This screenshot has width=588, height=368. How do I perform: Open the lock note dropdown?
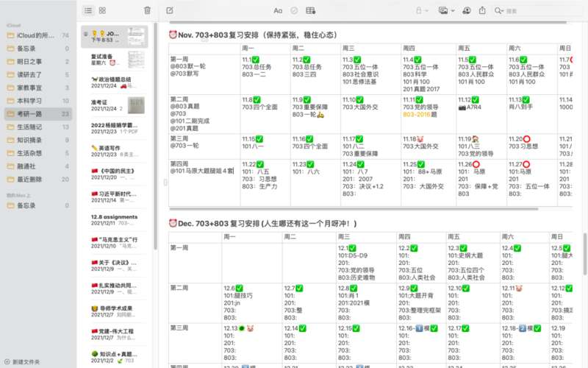click(x=421, y=10)
